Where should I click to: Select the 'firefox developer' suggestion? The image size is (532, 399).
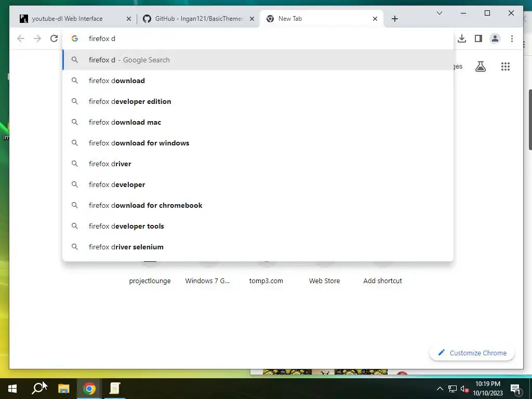[x=258, y=184]
